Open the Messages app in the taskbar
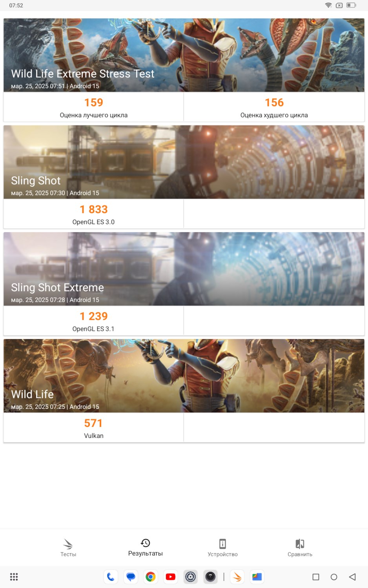This screenshot has width=368, height=588. [x=131, y=577]
